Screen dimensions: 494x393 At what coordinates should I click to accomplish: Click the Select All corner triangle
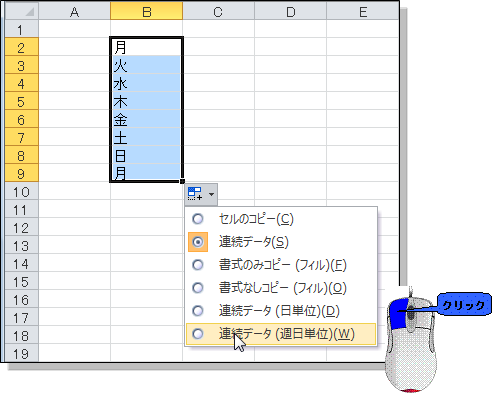(30, 12)
